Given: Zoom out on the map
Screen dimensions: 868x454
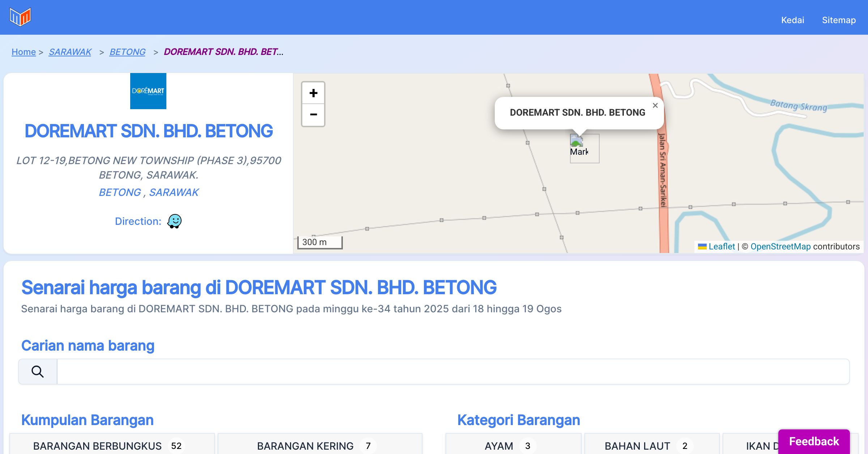Looking at the screenshot, I should tap(313, 115).
